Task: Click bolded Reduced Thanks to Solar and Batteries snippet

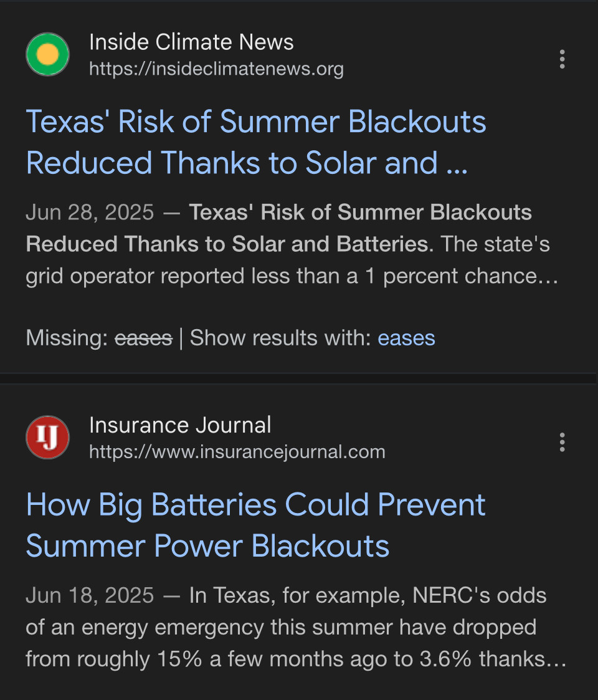Action: [x=229, y=244]
